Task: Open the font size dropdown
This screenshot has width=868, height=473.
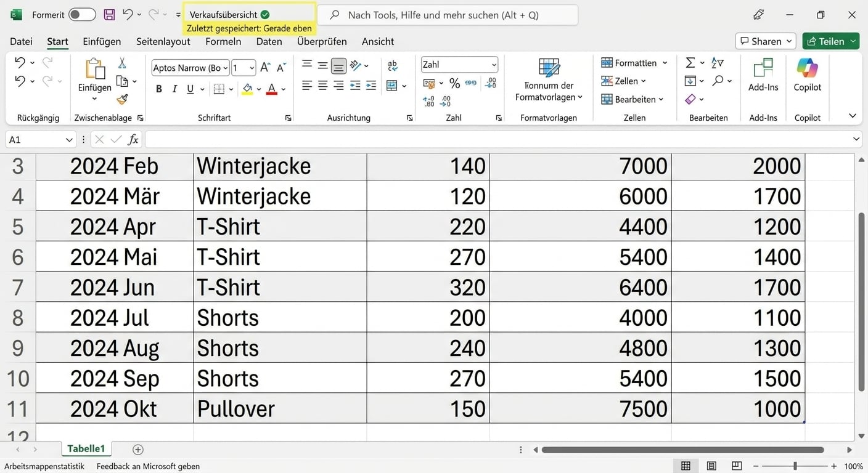Action: pyautogui.click(x=252, y=68)
